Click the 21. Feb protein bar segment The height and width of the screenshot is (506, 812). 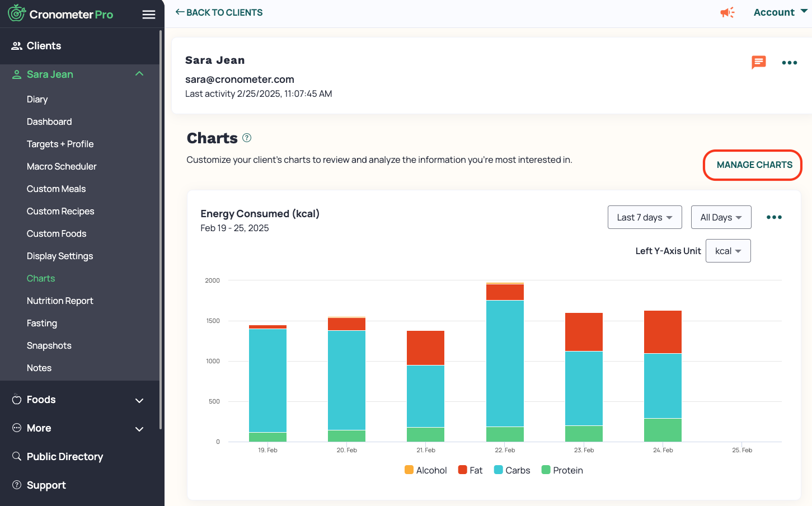pyautogui.click(x=425, y=434)
